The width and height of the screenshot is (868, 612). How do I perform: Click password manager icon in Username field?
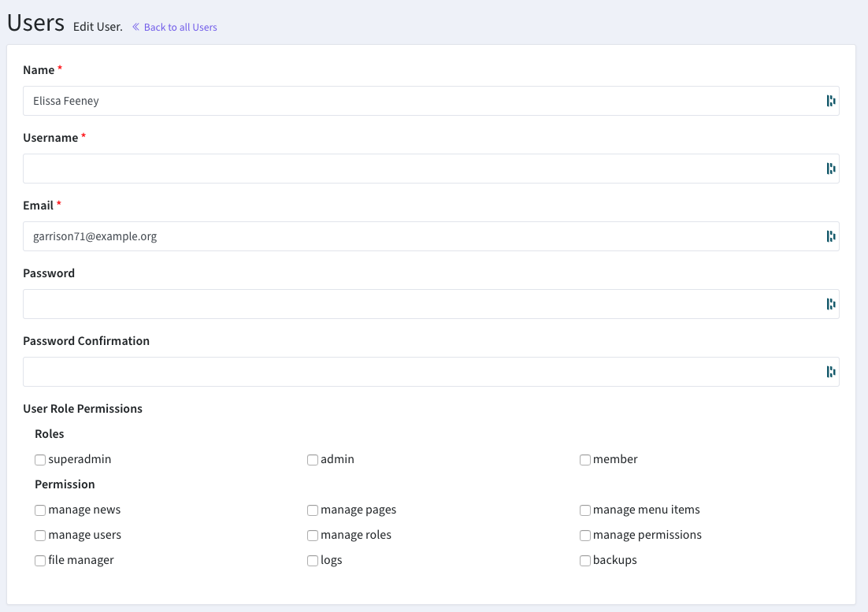point(830,169)
